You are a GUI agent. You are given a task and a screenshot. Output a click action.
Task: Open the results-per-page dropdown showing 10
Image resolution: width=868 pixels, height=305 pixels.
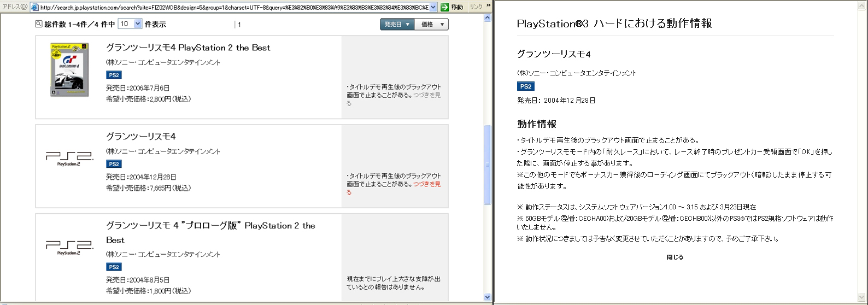[130, 24]
